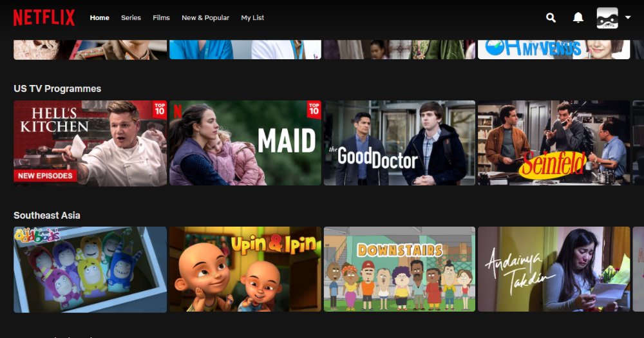Select the Seinfeld thumbnail
Image resolution: width=644 pixels, height=338 pixels.
(554, 143)
